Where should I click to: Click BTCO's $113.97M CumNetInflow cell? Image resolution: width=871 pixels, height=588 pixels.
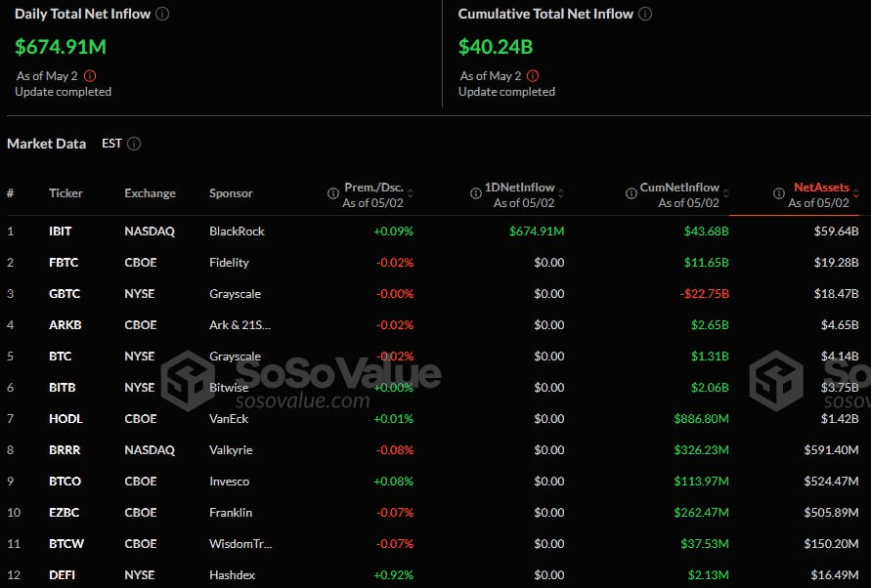click(701, 482)
